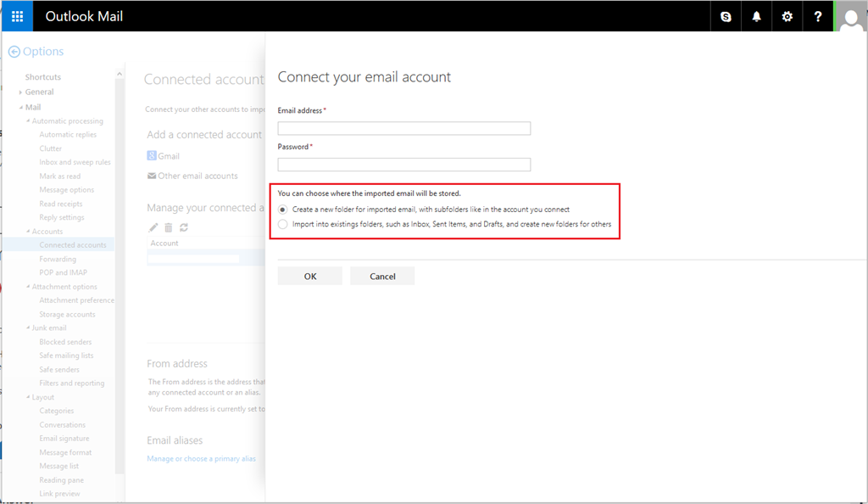Click the OK button
Image resolution: width=868 pixels, height=504 pixels.
pyautogui.click(x=310, y=276)
